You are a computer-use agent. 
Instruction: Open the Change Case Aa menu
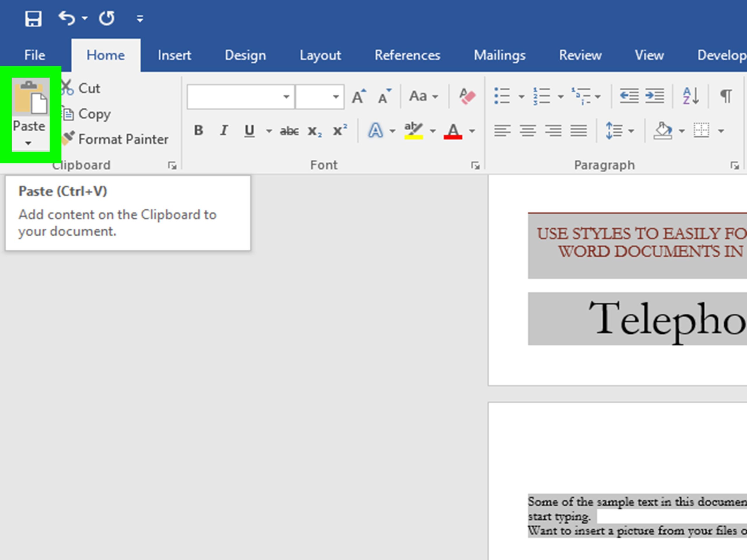tap(423, 97)
